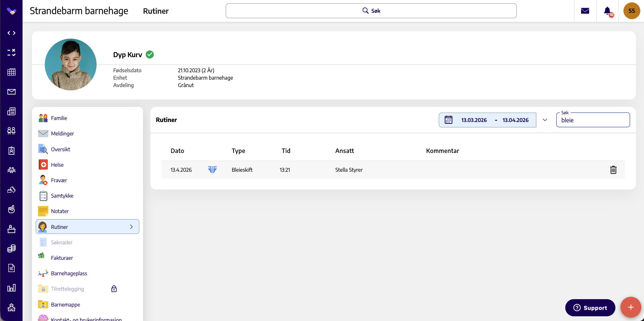Open the SS user avatar menu
The width and height of the screenshot is (644, 321).
(x=632, y=11)
